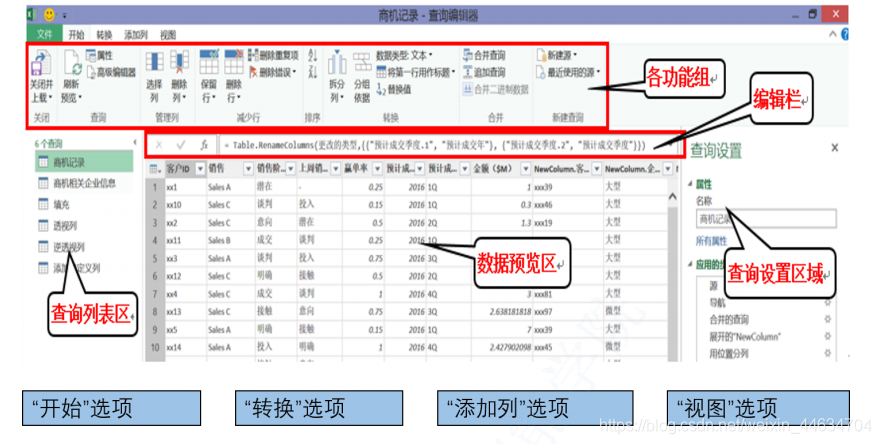Click gear icon beside 展开的"NewColumn" step
The image size is (881, 444).
point(827,336)
